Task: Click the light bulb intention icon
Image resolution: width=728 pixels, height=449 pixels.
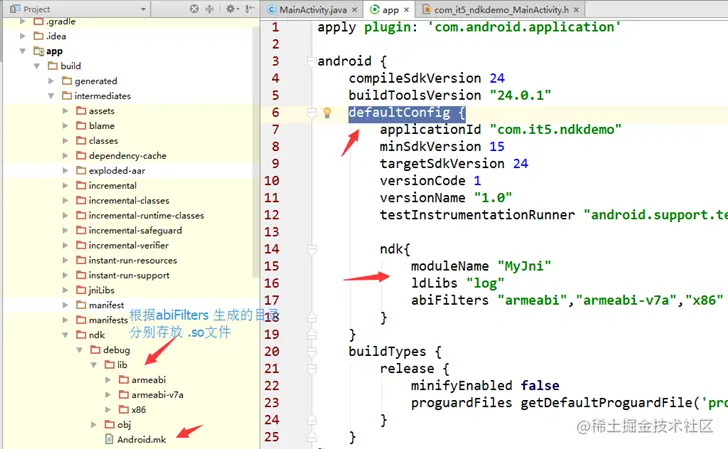Action: pyautogui.click(x=327, y=113)
